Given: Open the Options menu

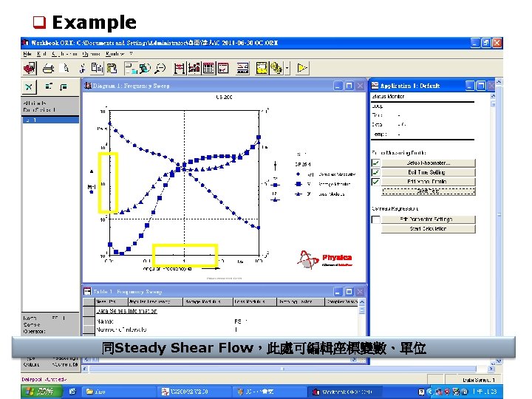Looking at the screenshot, I should click(x=92, y=54).
